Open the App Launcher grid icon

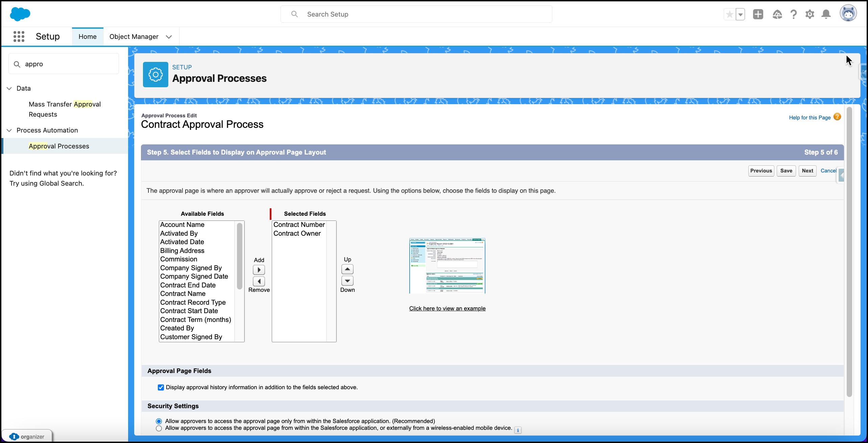point(19,37)
